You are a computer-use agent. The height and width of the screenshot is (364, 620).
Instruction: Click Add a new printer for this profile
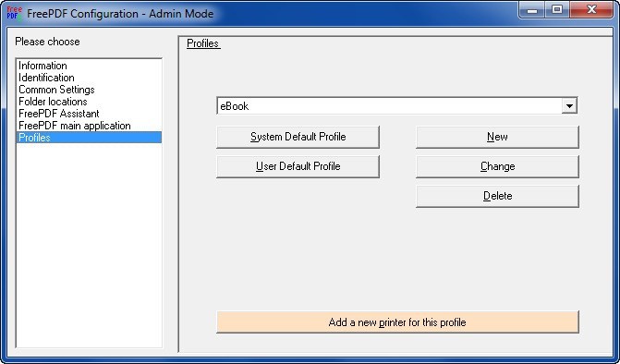click(397, 322)
